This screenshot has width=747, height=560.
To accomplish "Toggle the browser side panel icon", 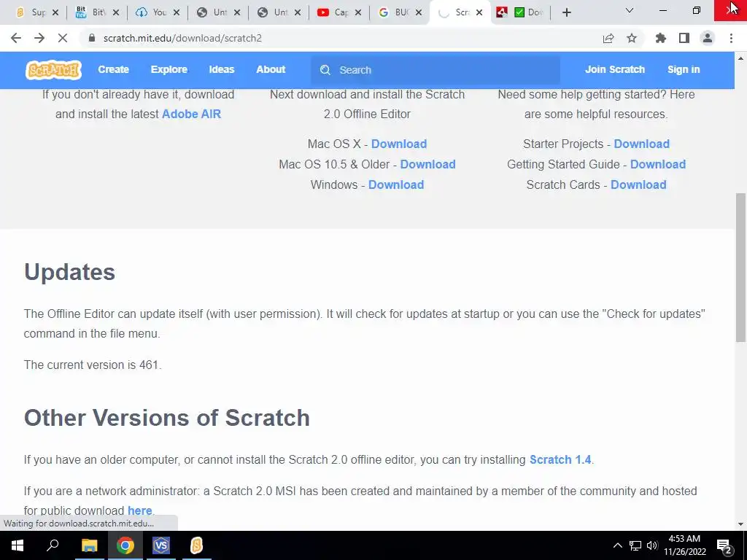I will [684, 38].
